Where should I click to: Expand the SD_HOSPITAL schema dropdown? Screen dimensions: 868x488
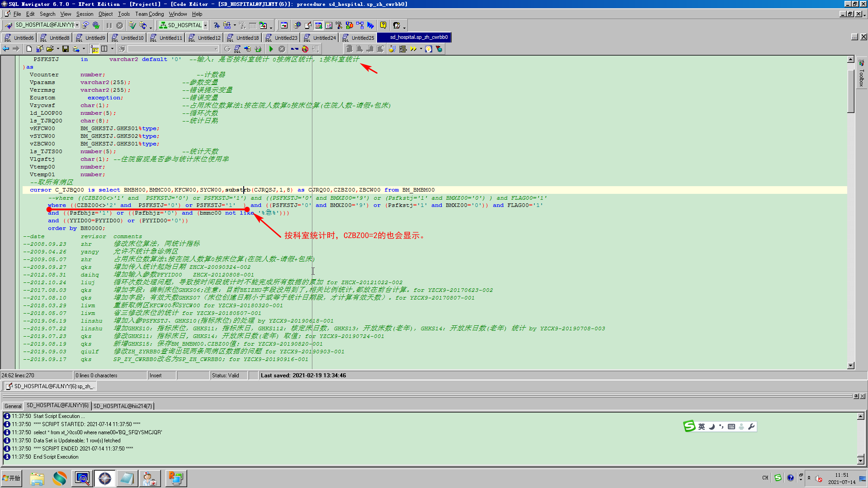point(205,25)
